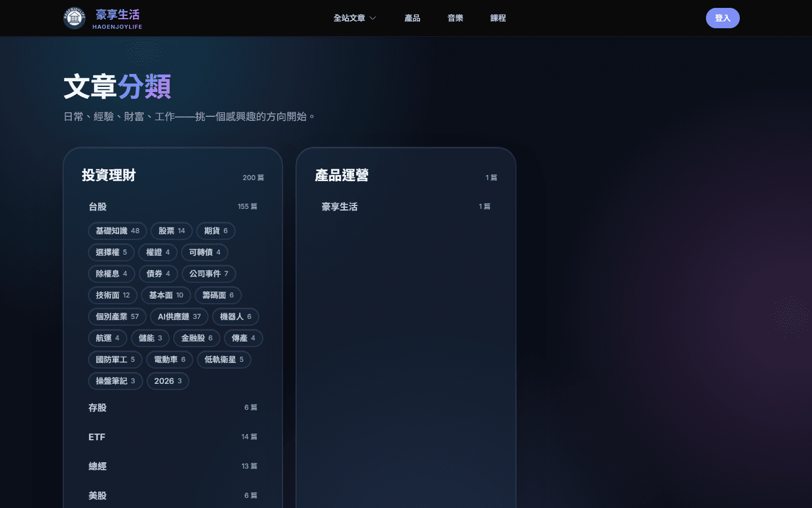
Task: Click the AI供應鏈 37 tag
Action: pyautogui.click(x=179, y=317)
